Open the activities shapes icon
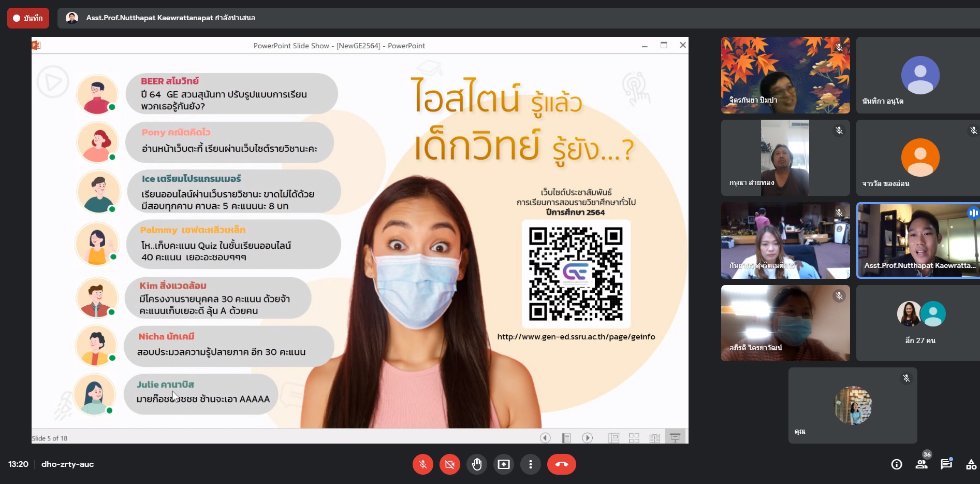This screenshot has width=980, height=484. [971, 464]
